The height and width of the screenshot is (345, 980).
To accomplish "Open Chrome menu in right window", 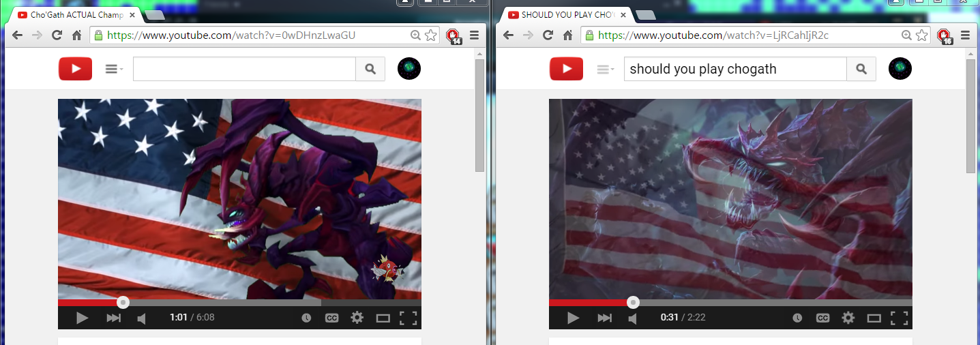I will [x=965, y=35].
